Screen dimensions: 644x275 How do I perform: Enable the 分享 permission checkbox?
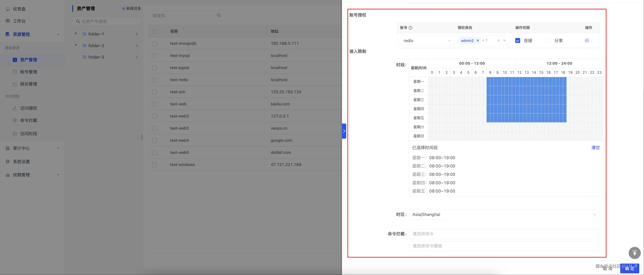pos(548,40)
